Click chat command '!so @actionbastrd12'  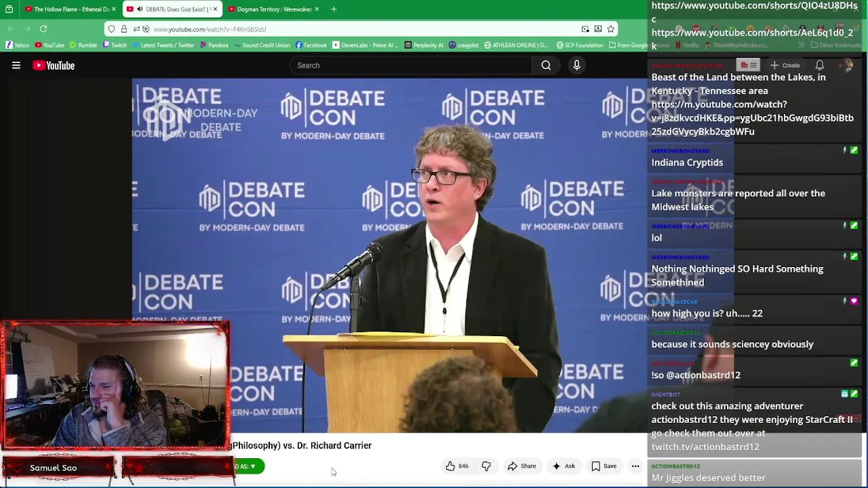click(x=696, y=375)
